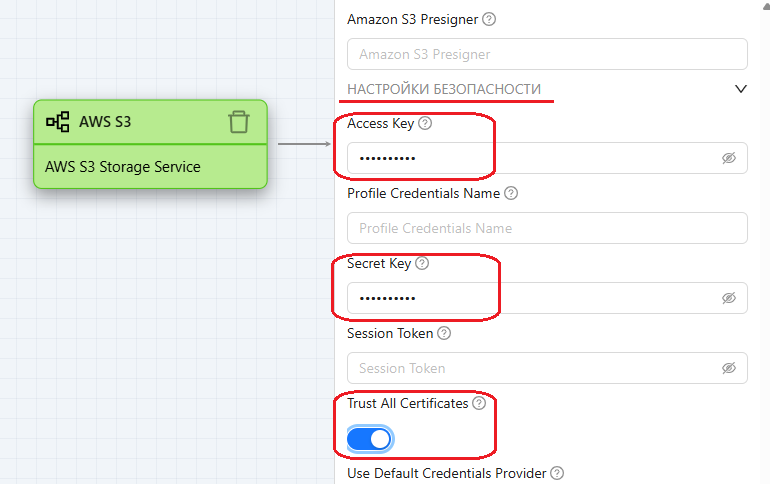Screen dimensions: 770x484
Task: Open help for Amazon S3 Presigner
Action: click(489, 19)
